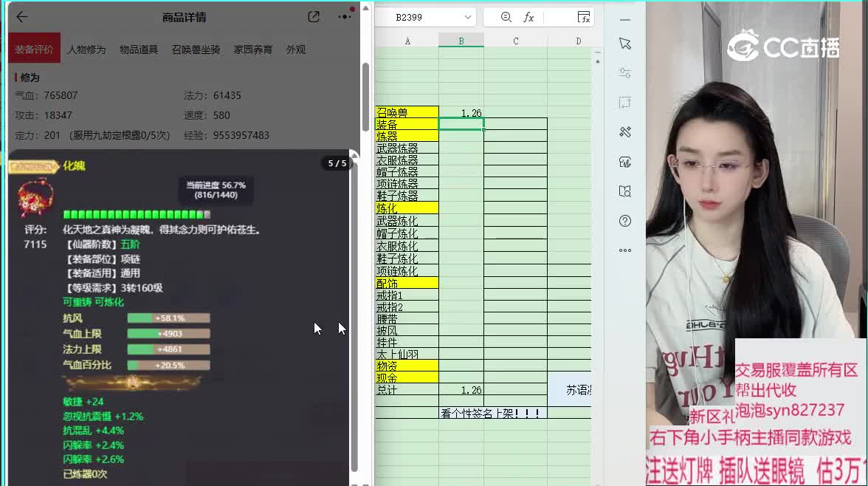Switch to the 人物修为 tab
The height and width of the screenshot is (486, 868).
pos(86,49)
